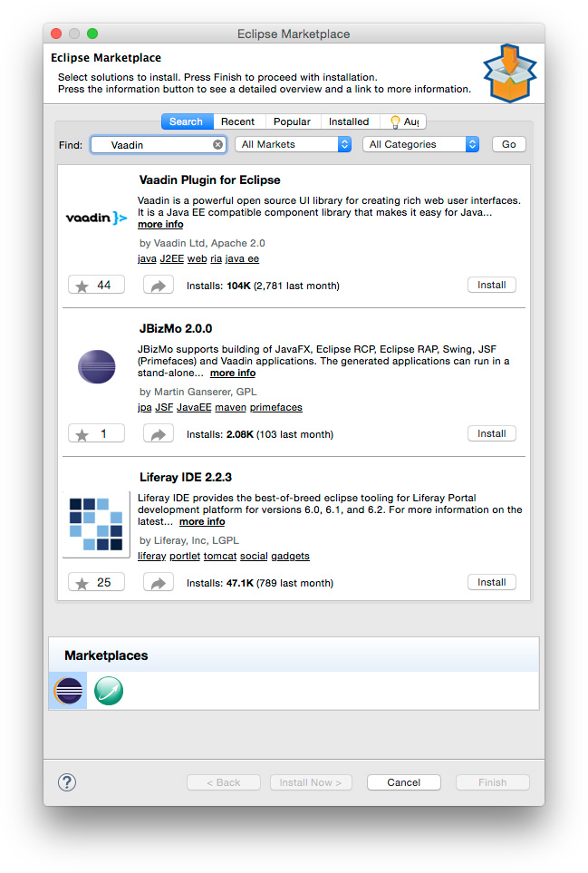Screen dimensions: 588x873
Task: Click the Vaadin logo thumbnail
Action: pos(96,218)
